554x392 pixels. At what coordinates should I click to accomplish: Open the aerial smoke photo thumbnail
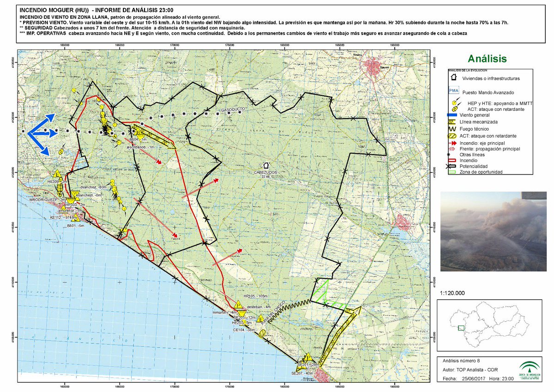(x=494, y=232)
